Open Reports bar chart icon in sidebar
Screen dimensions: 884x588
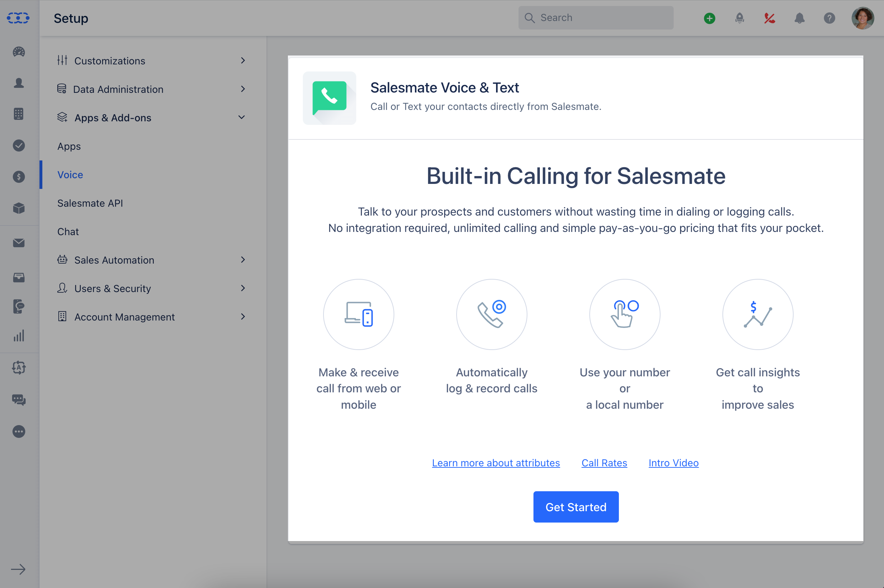[19, 336]
